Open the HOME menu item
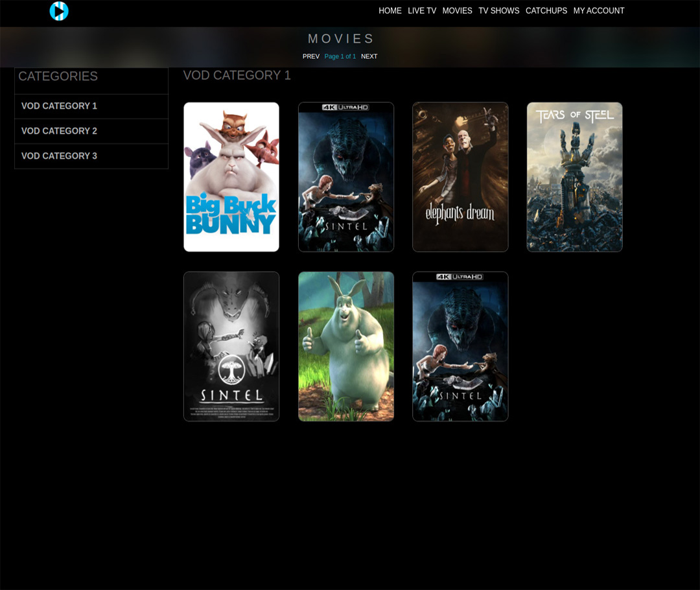The width and height of the screenshot is (700, 590). point(390,11)
